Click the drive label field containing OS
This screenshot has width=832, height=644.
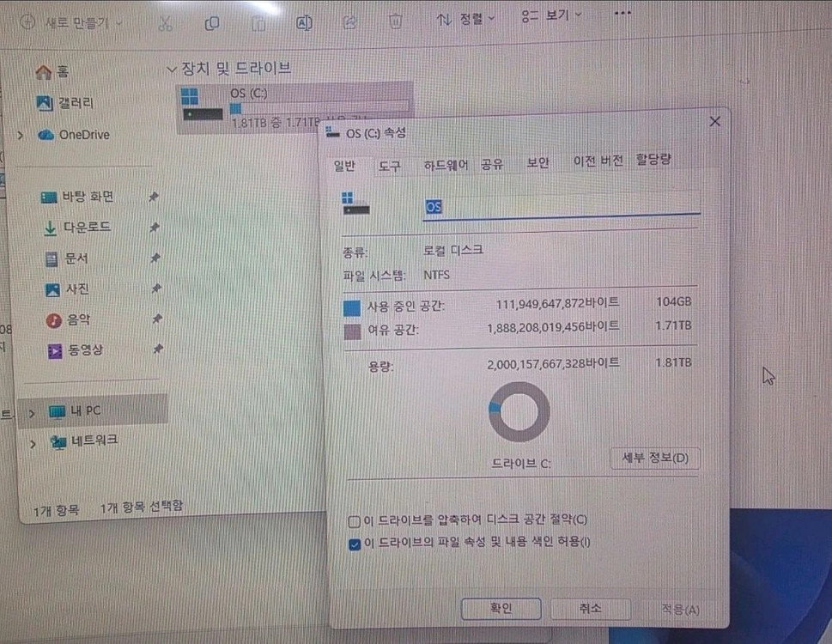point(562,206)
